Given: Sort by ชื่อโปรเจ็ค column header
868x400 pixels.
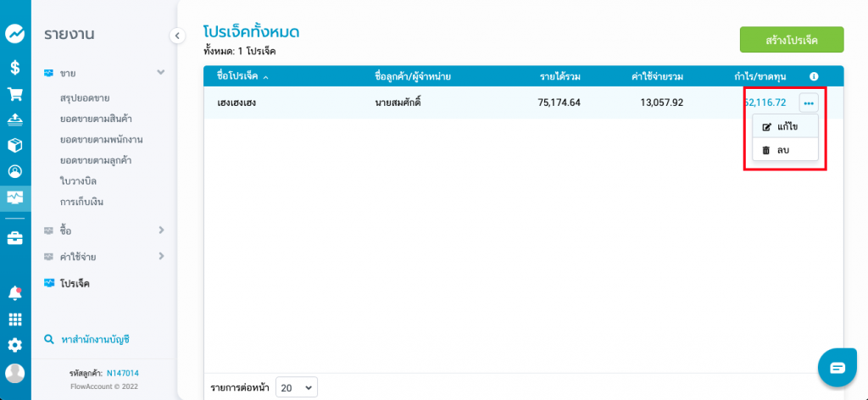Looking at the screenshot, I should tap(243, 76).
